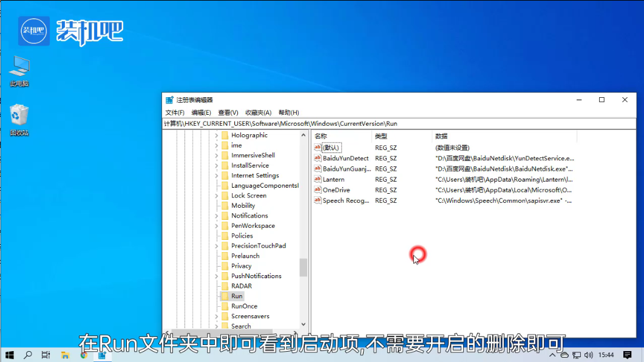
Task: Select the Lantern registry value icon
Action: click(317, 179)
